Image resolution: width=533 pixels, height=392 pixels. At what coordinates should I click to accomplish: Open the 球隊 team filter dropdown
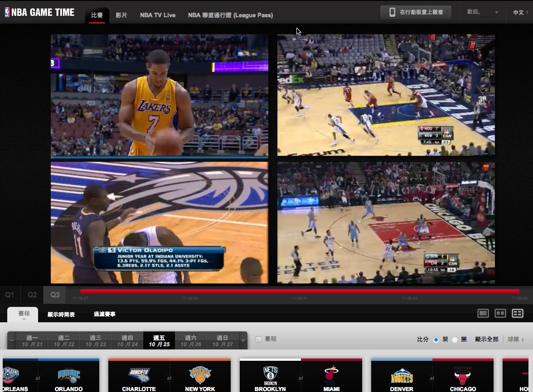[516, 339]
